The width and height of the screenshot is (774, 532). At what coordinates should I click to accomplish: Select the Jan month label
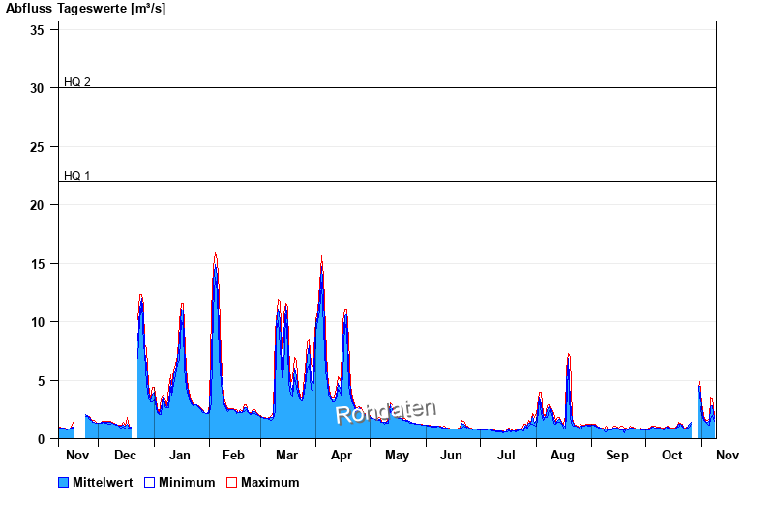click(x=180, y=455)
